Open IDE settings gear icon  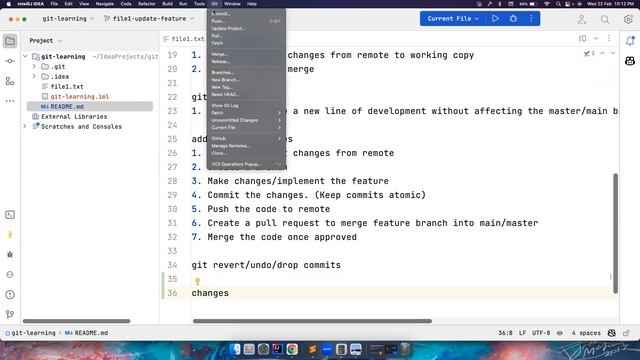coord(628,19)
